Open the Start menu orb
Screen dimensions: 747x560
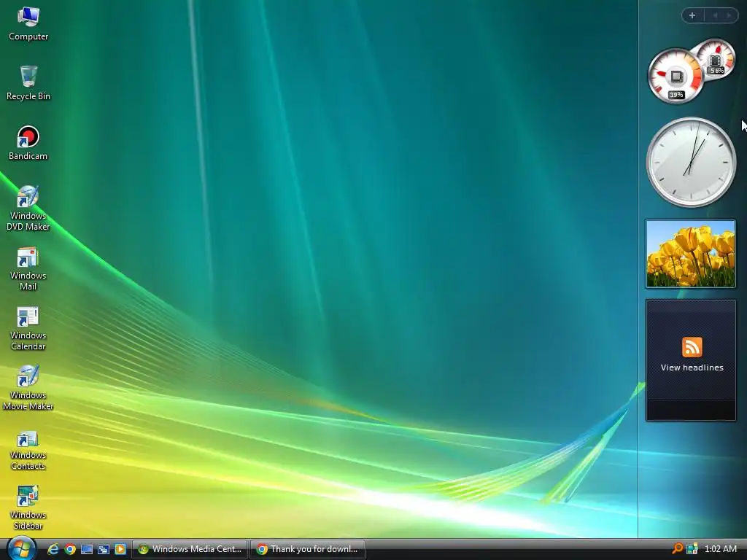tap(21, 548)
